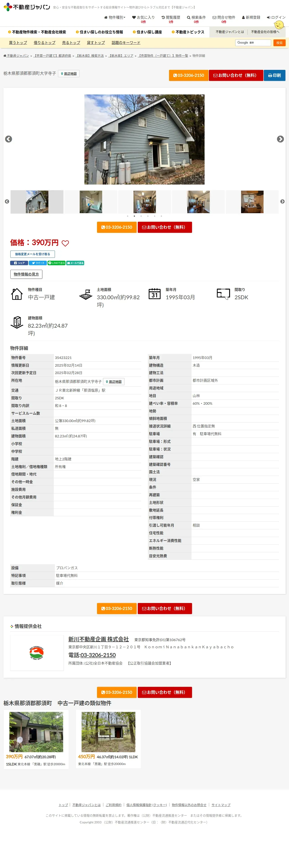The image size is (289, 868).
Task: Open 周辺地図 in 所在地 row
Action: 114,382
